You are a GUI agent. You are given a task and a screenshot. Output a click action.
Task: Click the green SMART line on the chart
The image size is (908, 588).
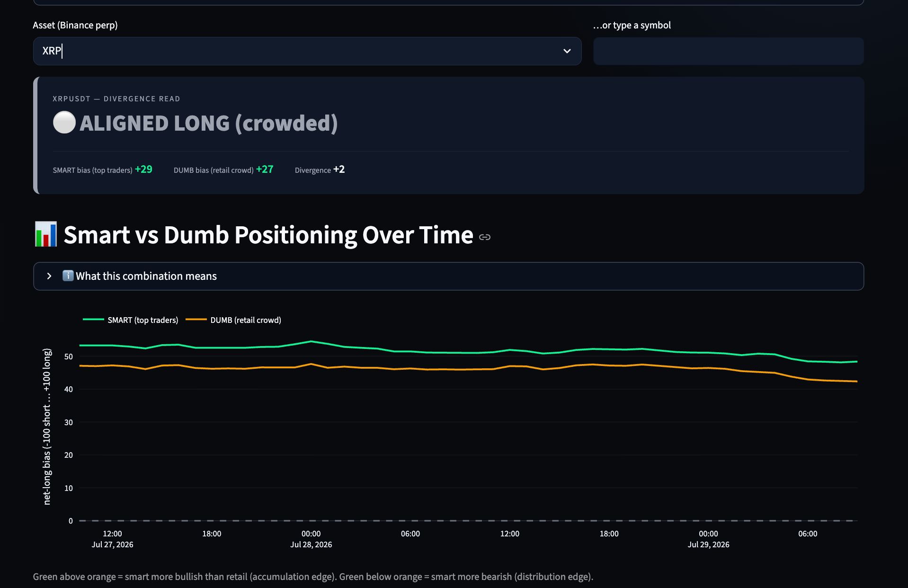[x=469, y=352]
